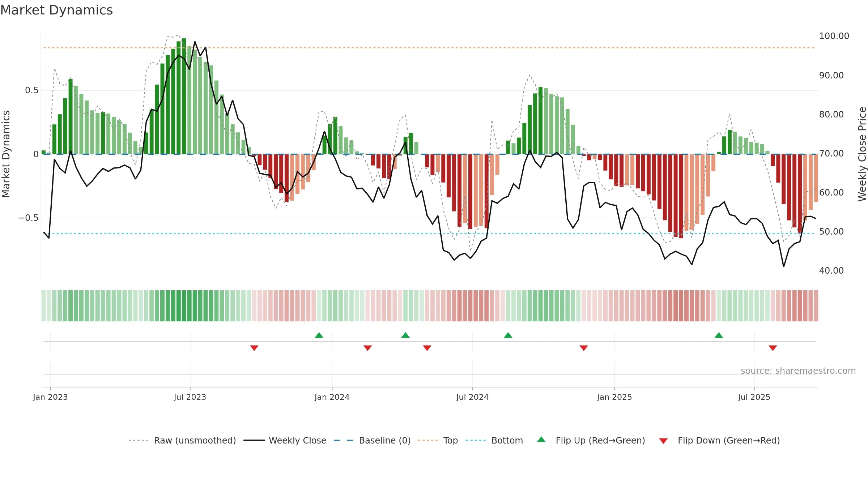Click the 90.00 price axis label

[x=831, y=76]
